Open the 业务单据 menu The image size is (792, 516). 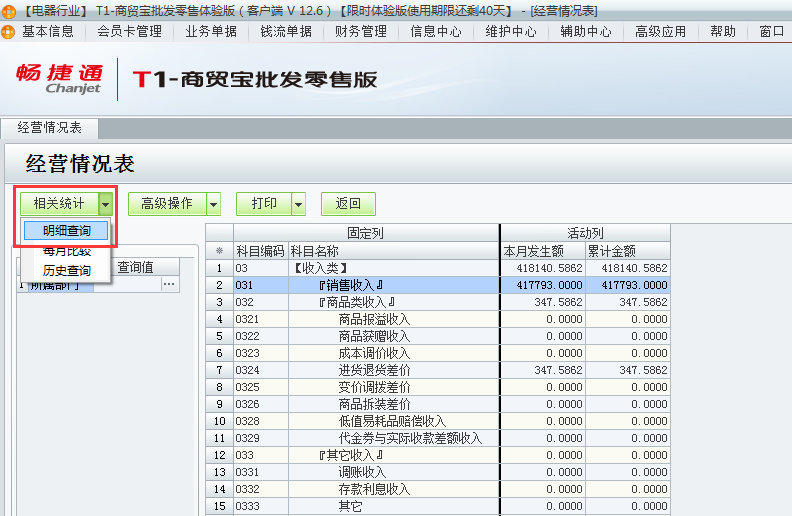click(211, 31)
